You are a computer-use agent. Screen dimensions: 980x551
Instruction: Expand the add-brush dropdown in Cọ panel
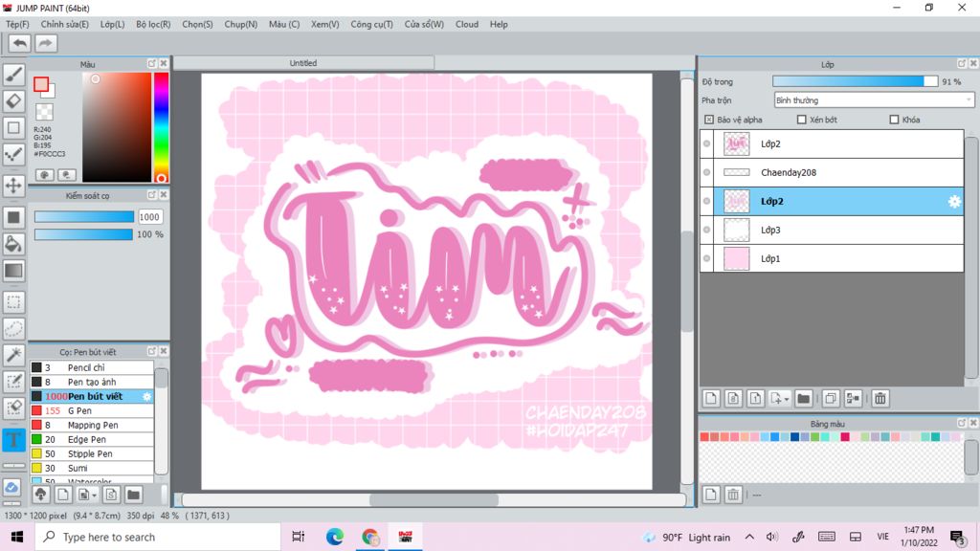click(95, 496)
